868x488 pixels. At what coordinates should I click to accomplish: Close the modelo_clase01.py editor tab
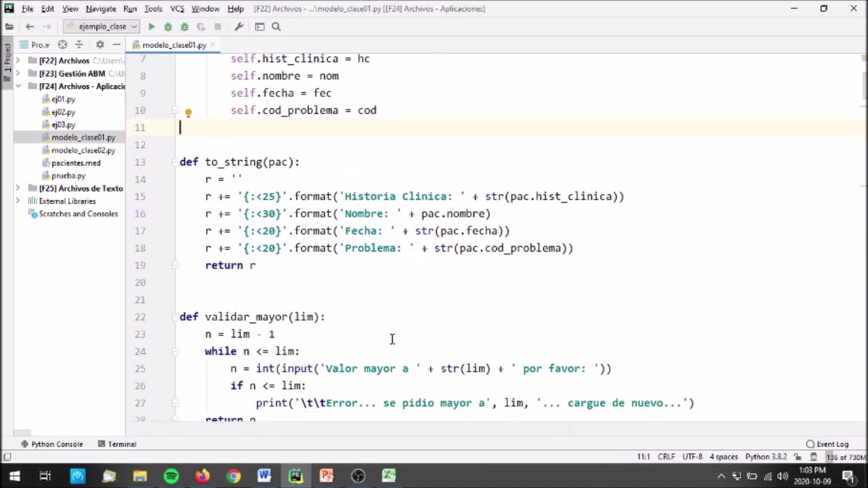pyautogui.click(x=213, y=45)
